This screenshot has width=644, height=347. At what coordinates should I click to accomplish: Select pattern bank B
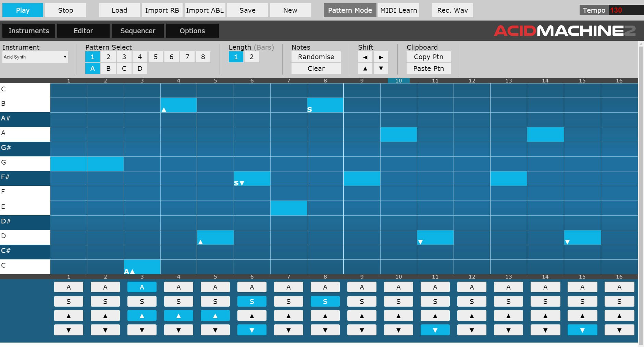[x=108, y=68]
